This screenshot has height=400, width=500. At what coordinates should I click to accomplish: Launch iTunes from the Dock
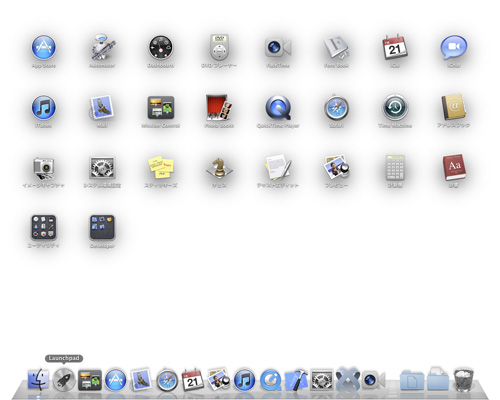[x=244, y=379]
